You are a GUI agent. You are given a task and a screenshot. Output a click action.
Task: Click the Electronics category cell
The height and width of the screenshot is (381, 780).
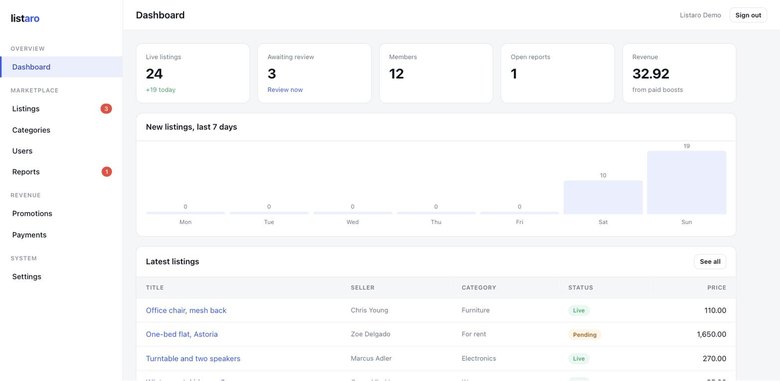tap(479, 359)
